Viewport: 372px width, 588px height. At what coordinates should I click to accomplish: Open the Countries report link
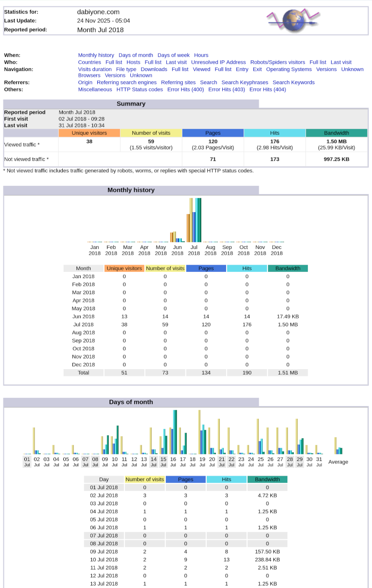pos(89,62)
